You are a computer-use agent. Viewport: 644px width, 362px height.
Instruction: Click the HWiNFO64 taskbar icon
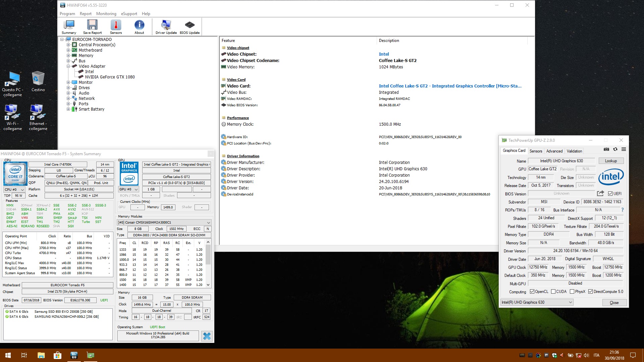click(74, 355)
